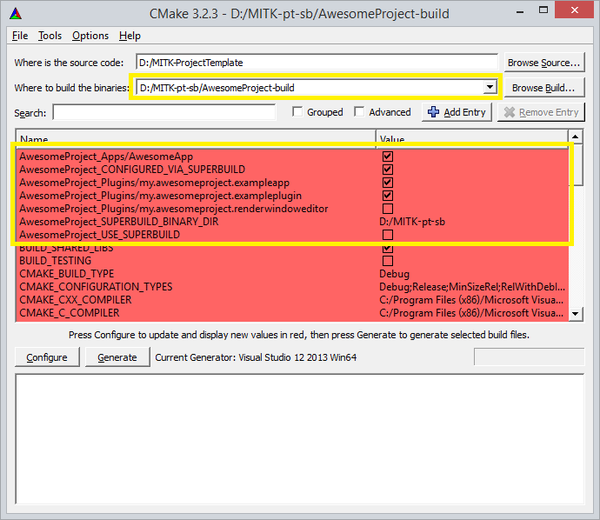Click Browse Build button

[544, 88]
